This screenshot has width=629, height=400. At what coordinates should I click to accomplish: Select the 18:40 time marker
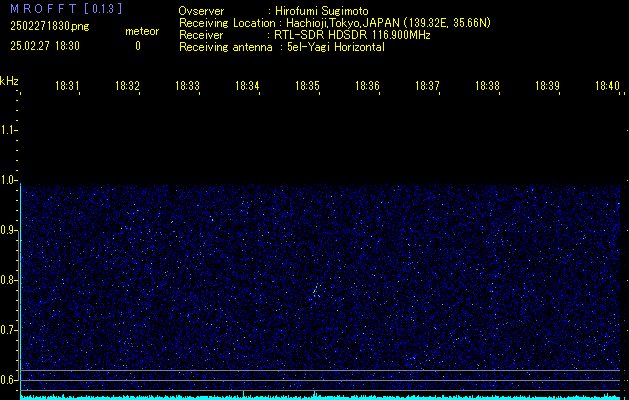click(607, 86)
